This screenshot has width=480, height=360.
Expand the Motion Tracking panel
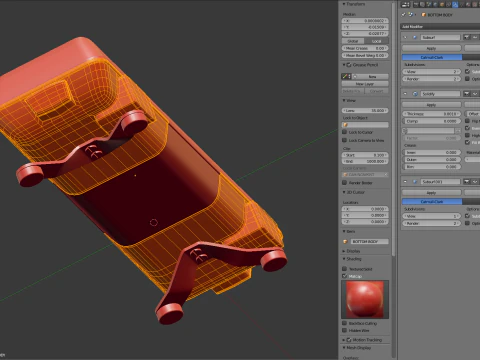[x=344, y=340]
